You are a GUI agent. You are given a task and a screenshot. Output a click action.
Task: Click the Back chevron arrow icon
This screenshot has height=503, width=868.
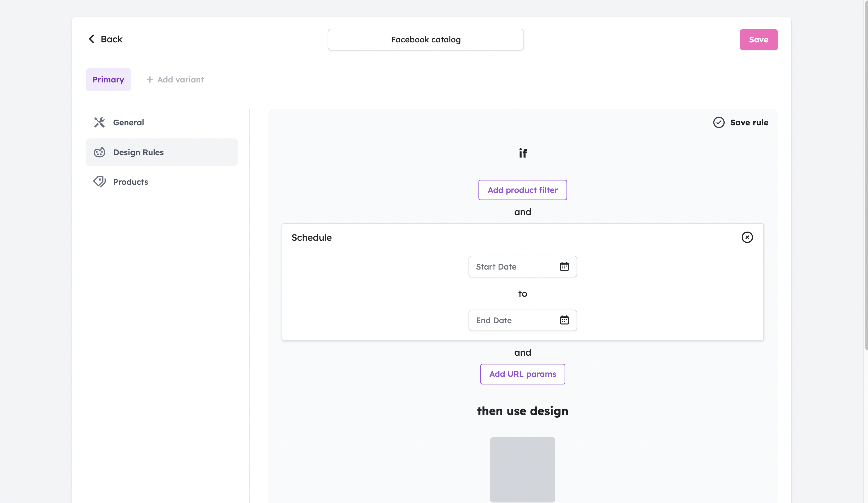click(x=91, y=39)
